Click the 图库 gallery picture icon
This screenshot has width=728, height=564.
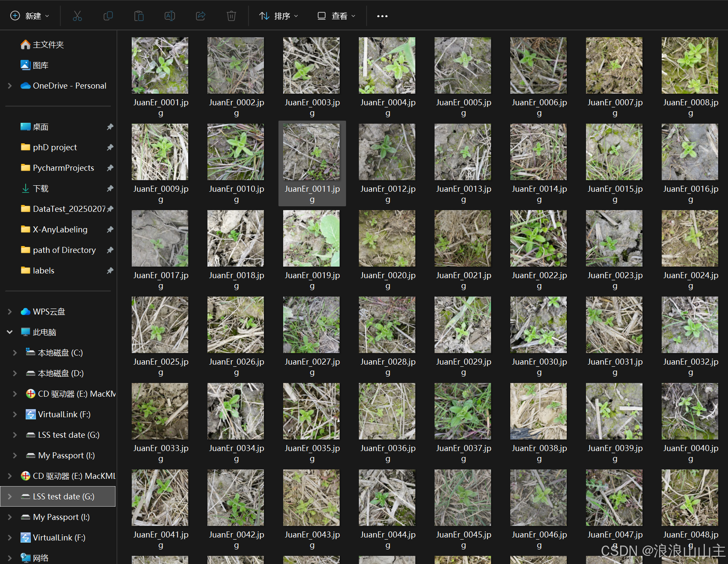26,65
